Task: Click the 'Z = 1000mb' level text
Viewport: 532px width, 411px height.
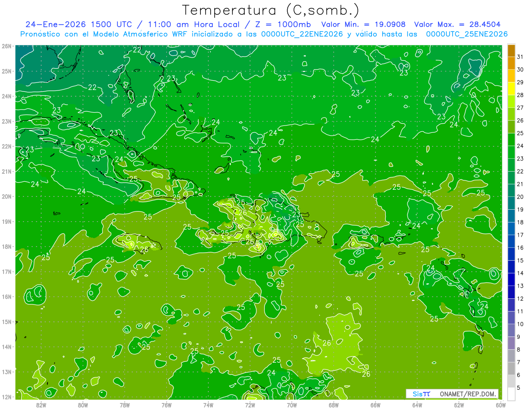Action: click(282, 24)
